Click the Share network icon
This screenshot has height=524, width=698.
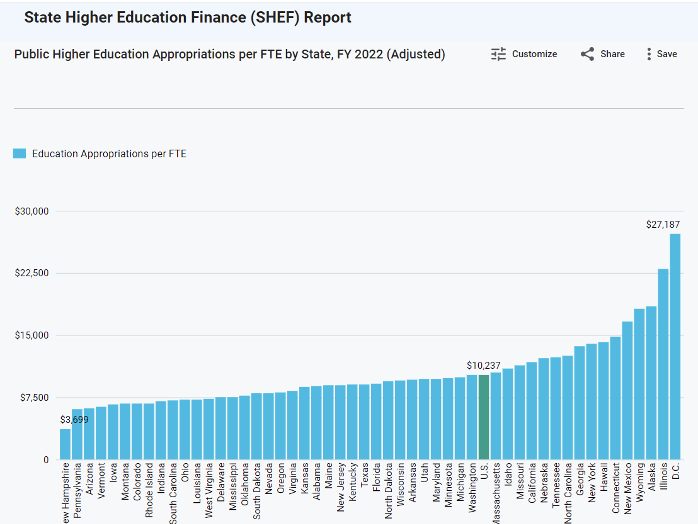[587, 54]
